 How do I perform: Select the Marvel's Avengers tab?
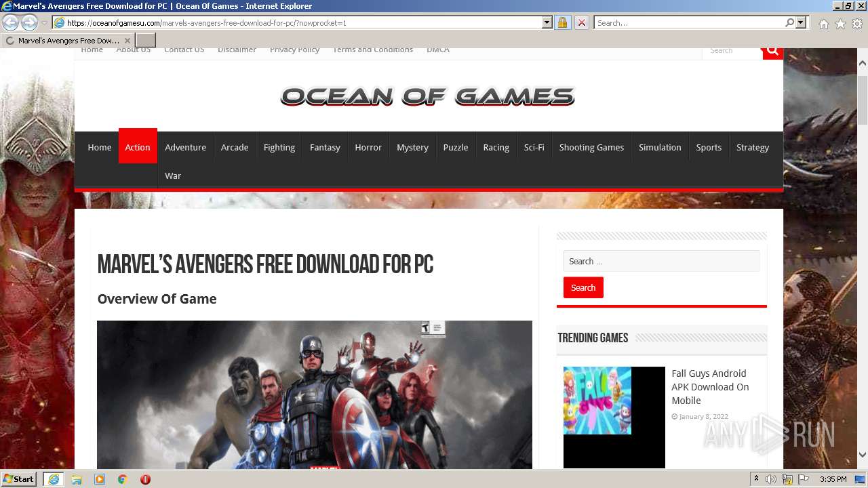pos(68,41)
